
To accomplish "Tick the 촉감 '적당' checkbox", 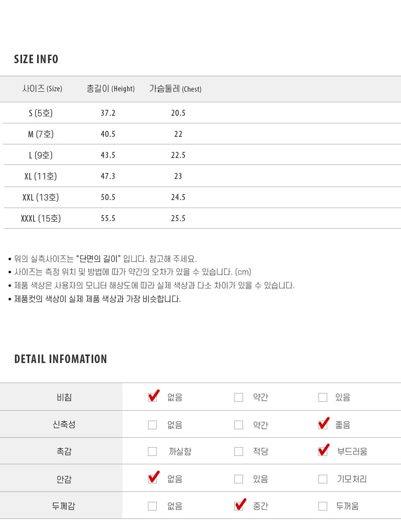I will (239, 452).
